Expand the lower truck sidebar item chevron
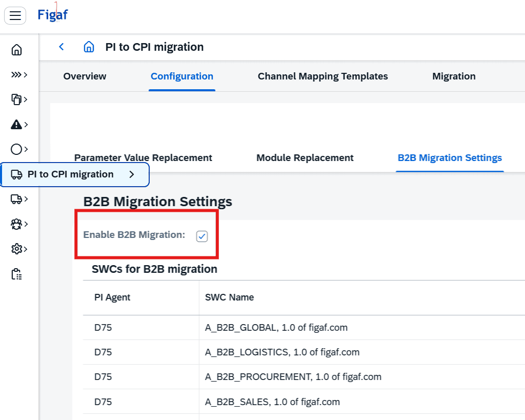Screen dimensions: 525x420 click(26, 199)
